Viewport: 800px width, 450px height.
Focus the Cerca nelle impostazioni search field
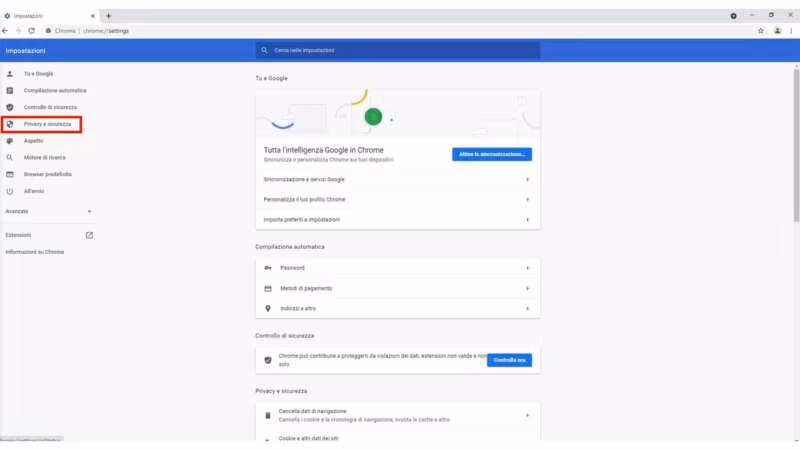398,51
